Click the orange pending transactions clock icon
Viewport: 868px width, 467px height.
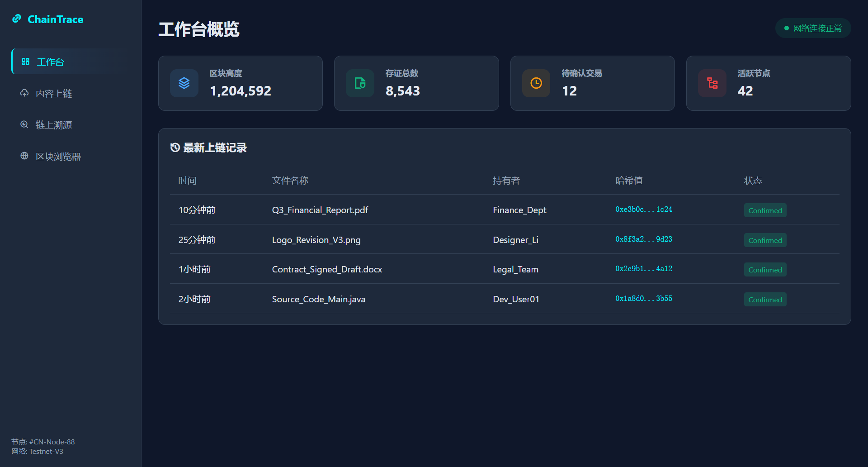536,83
